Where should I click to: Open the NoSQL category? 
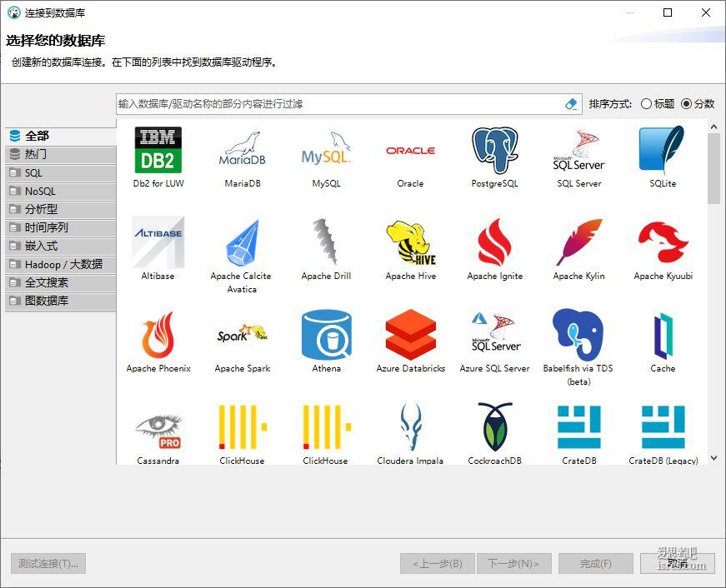[x=61, y=191]
